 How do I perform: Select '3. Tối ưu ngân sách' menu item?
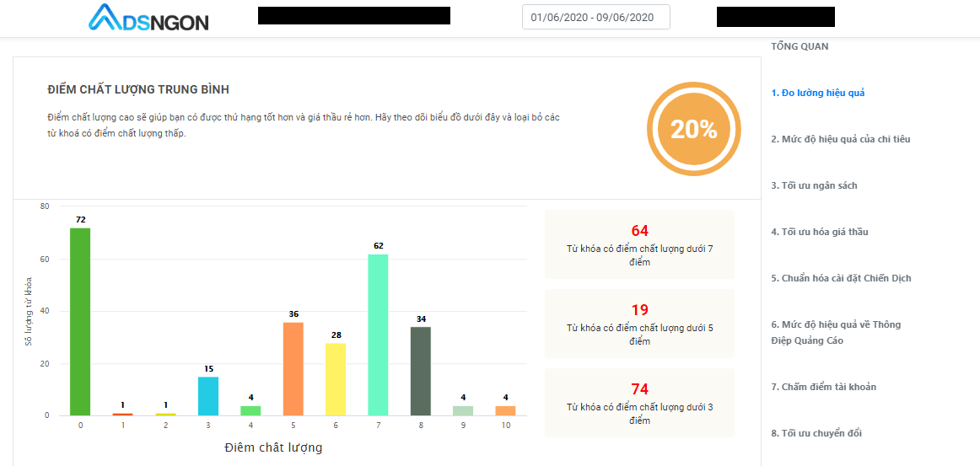(x=815, y=185)
